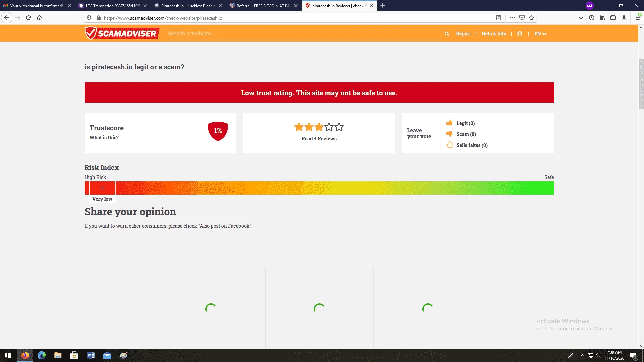Expand the EN language dropdown

[540, 34]
